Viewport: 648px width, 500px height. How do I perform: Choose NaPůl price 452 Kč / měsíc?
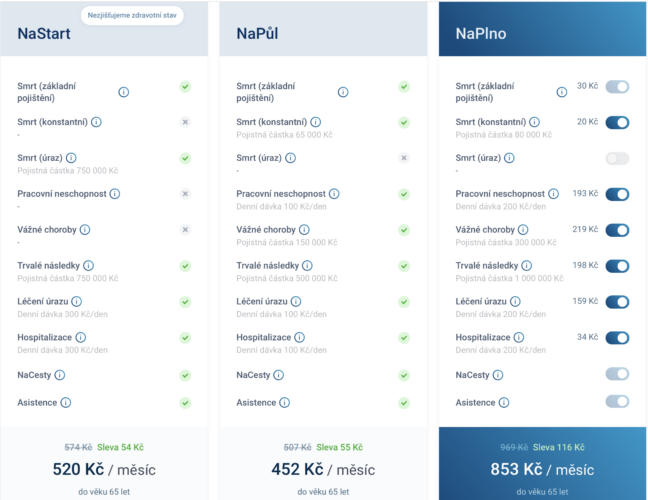(323, 469)
